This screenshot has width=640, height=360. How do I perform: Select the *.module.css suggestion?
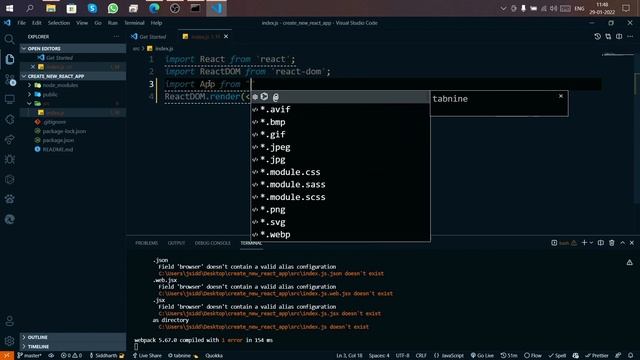point(340,172)
